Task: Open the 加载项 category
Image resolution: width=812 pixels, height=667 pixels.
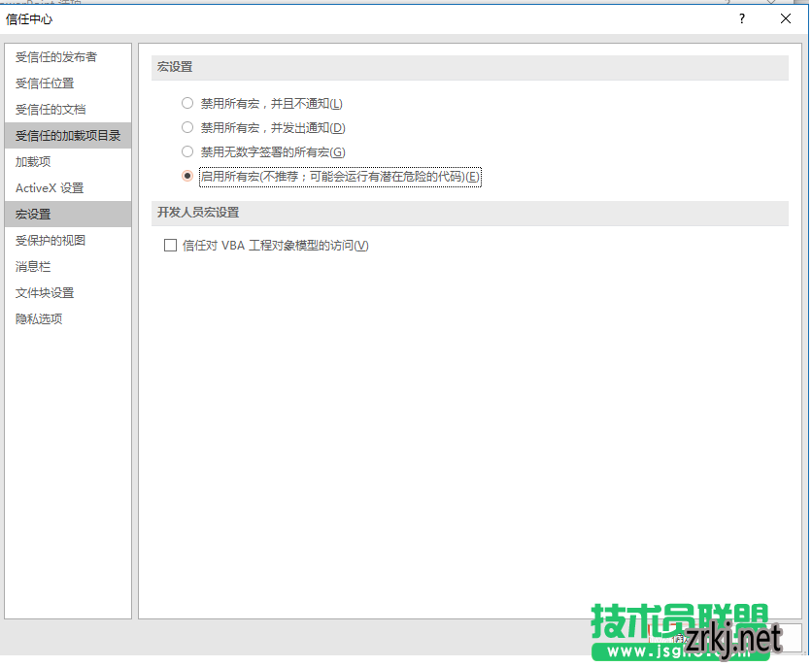Action: [68, 162]
